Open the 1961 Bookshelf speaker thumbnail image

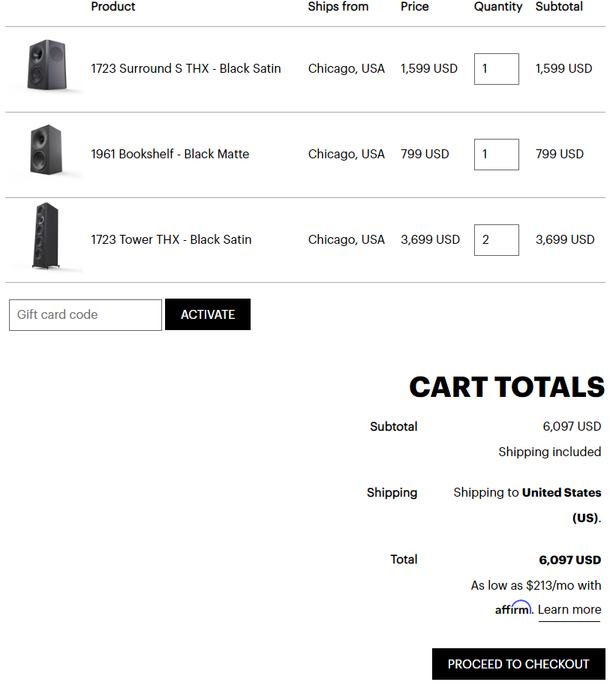[47, 151]
